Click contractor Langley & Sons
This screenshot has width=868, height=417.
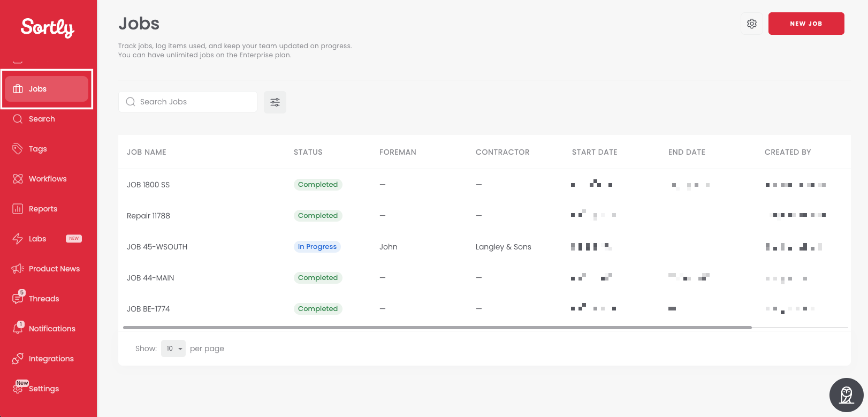coord(504,247)
